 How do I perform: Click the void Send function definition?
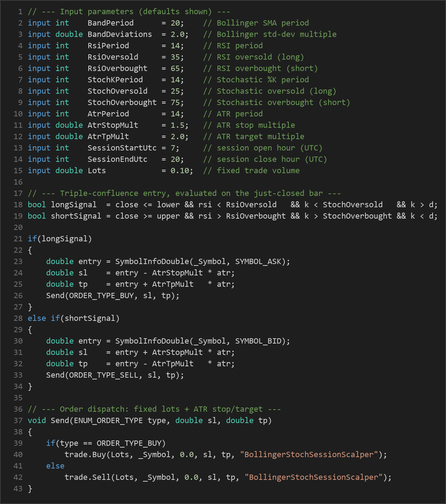click(x=150, y=421)
